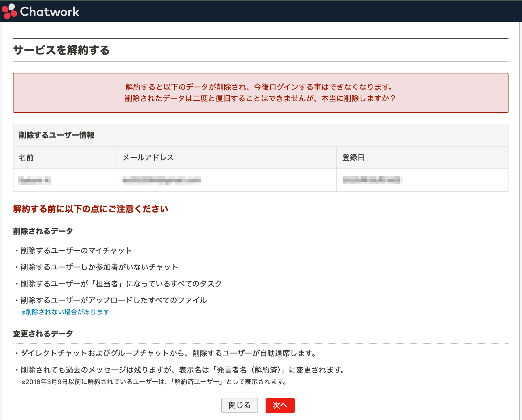Click the メールアドレス column header

point(148,157)
